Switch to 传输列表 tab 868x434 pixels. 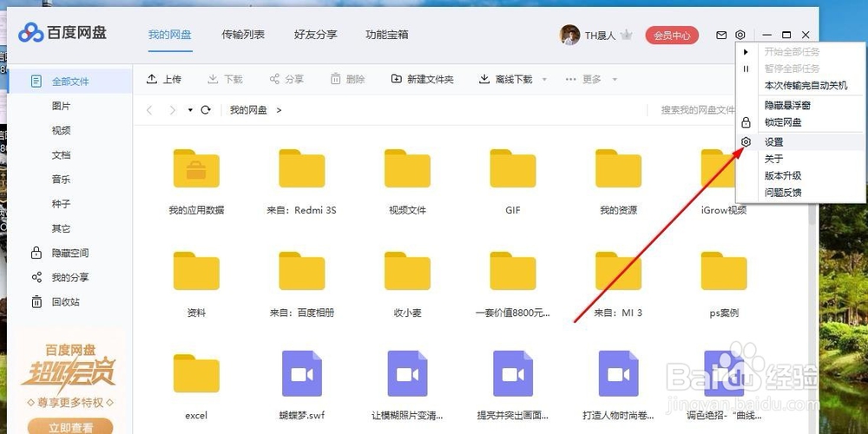coord(243,35)
